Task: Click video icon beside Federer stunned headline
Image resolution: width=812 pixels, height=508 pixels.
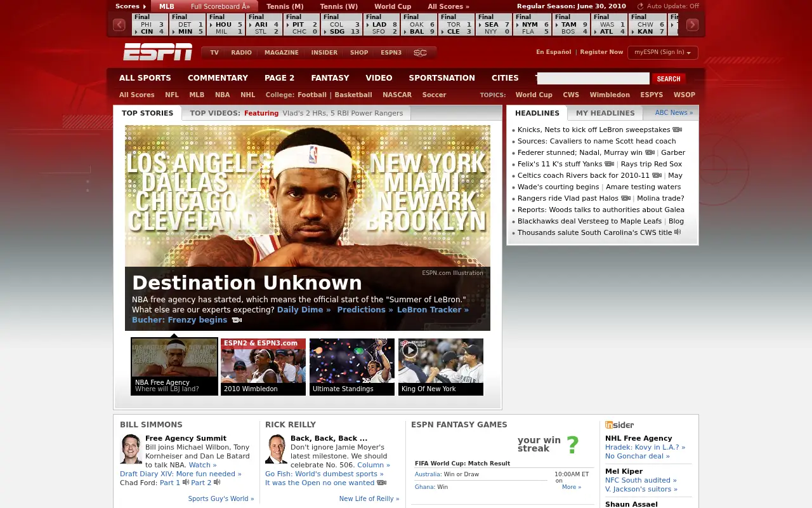Action: (x=650, y=152)
